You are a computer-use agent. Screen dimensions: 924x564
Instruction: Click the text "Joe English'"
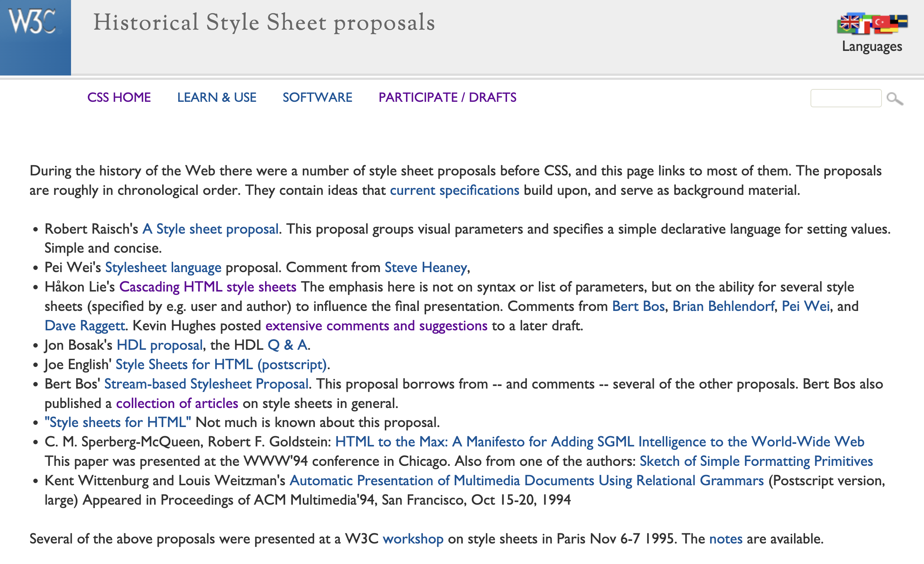point(78,365)
